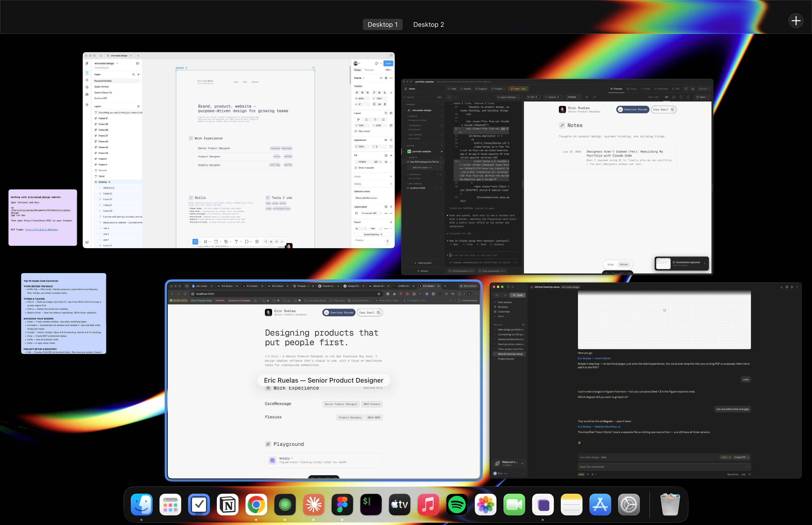Viewport: 812px width, 525px height.
Task: Expand ShipStudio preview to fullscreen
Action: [x=595, y=97]
